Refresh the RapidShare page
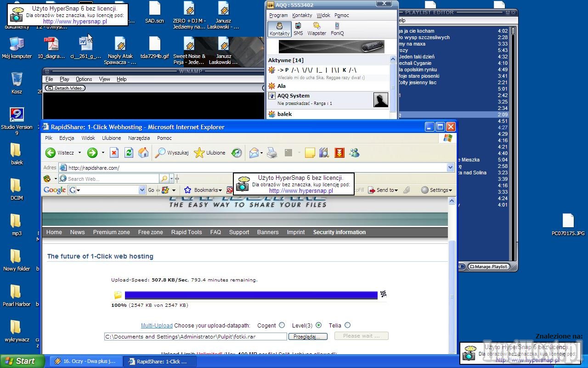 (129, 153)
